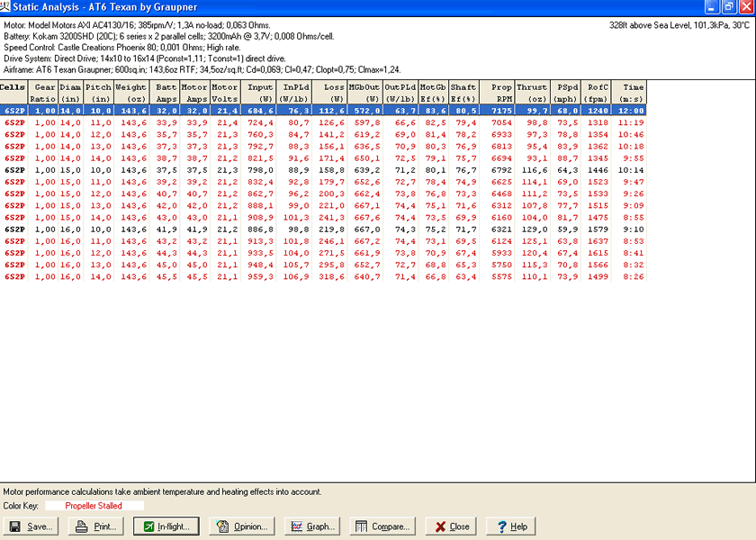This screenshot has width=756, height=540.
Task: Maximize the Static Analysis window
Action: click(x=729, y=7)
